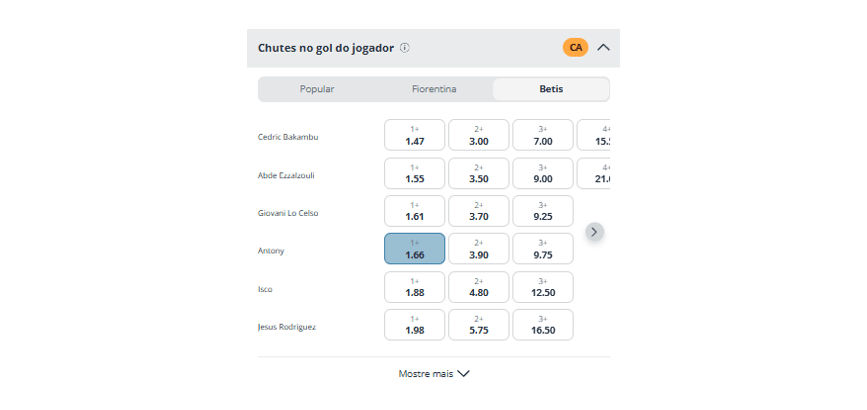Pick Giovani Lo Celso 3+ at 9.25

click(543, 211)
